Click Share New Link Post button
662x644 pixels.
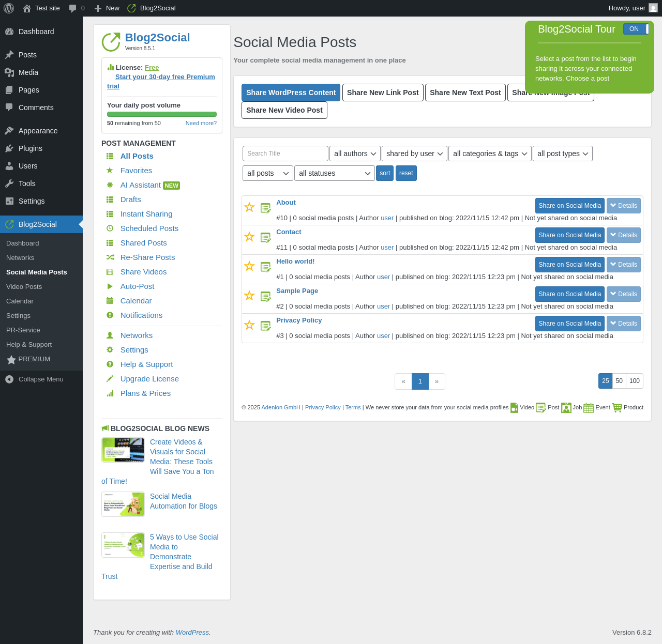[x=383, y=93]
